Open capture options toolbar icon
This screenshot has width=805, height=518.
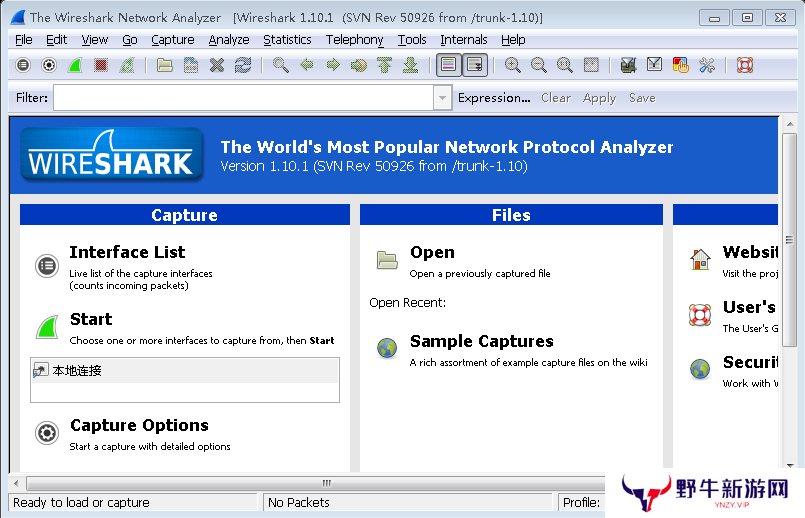(x=49, y=65)
